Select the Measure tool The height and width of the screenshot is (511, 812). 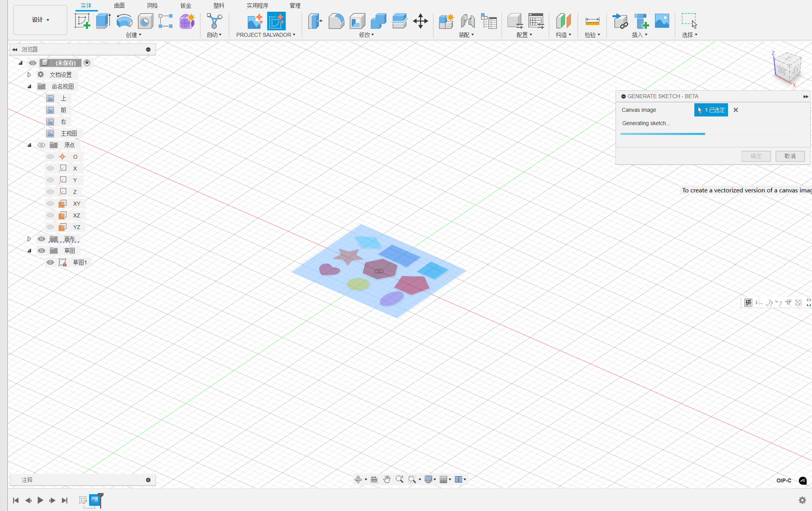point(592,21)
